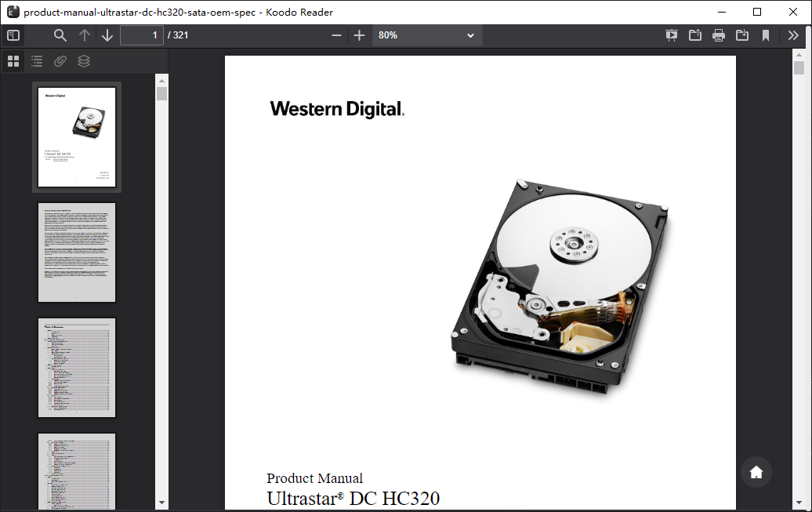Click thumbnail panel scrollbar up arrow
The image size is (812, 512).
pos(161,80)
